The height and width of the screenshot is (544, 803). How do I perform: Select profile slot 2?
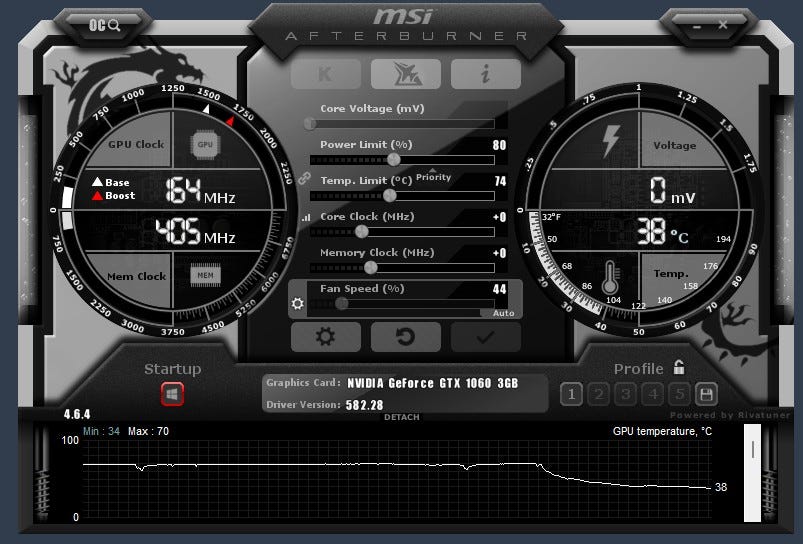pos(599,394)
